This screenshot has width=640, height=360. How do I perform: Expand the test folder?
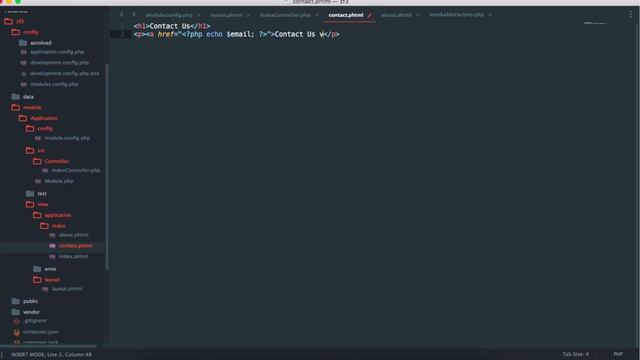point(30,193)
